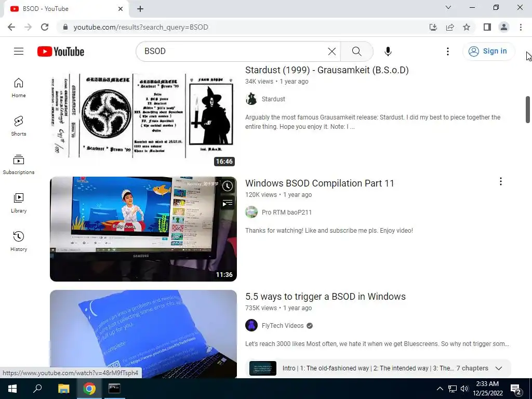Start voice search with the microphone
Image resolution: width=532 pixels, height=399 pixels.
click(x=388, y=51)
